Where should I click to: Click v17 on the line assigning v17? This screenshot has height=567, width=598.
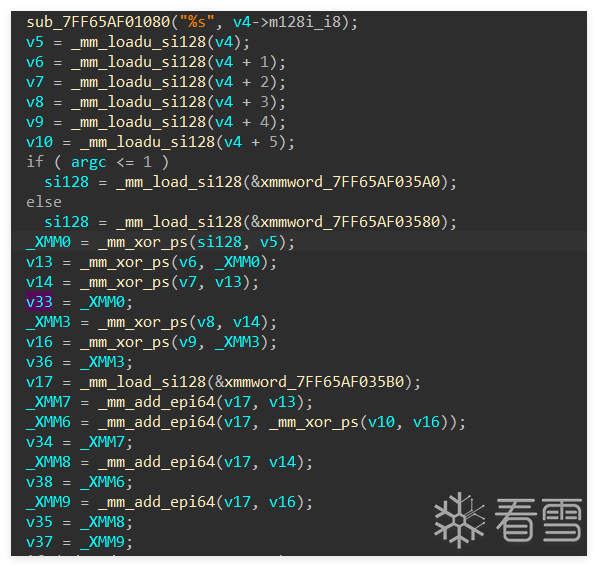[39, 382]
